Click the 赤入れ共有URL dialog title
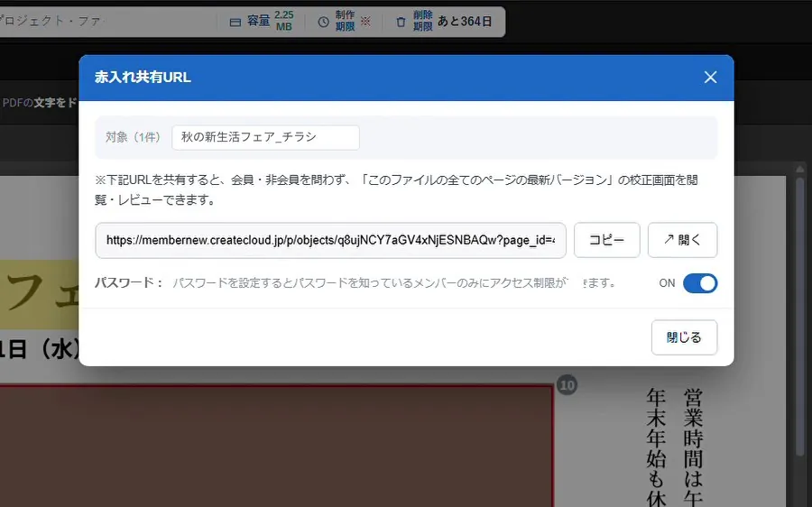Image resolution: width=812 pixels, height=507 pixels. (x=143, y=78)
